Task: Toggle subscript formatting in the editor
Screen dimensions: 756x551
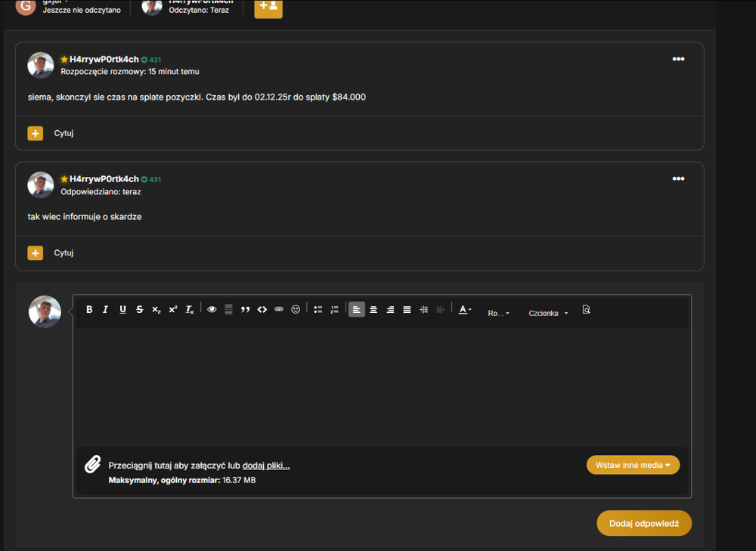Action: point(156,309)
